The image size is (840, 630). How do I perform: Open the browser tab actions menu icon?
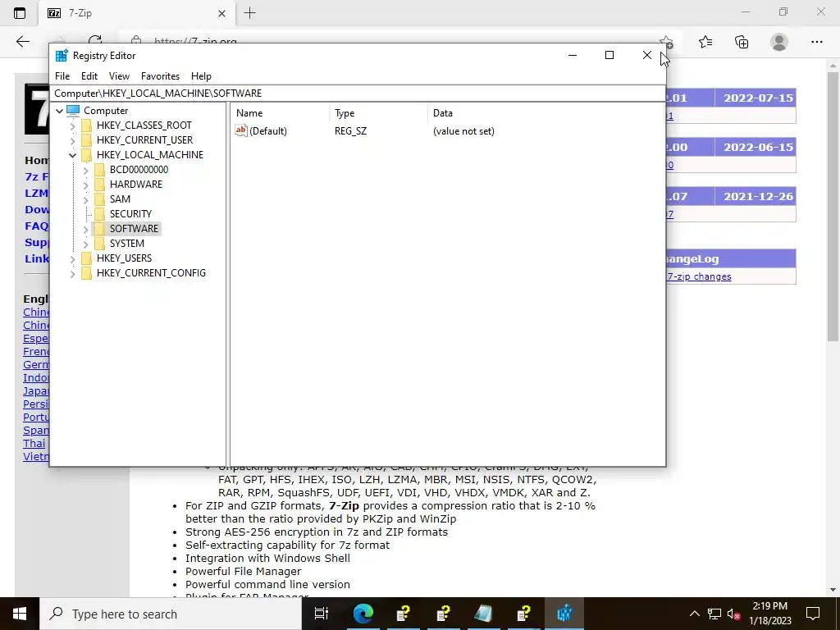20,13
